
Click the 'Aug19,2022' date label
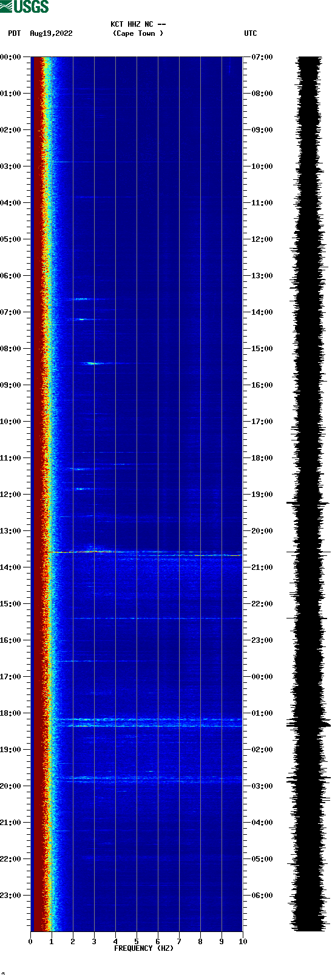(x=51, y=33)
